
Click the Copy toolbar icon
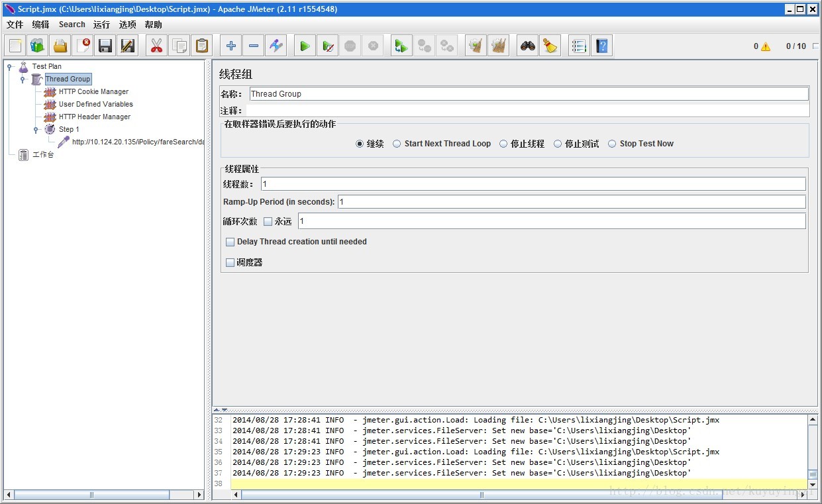180,46
